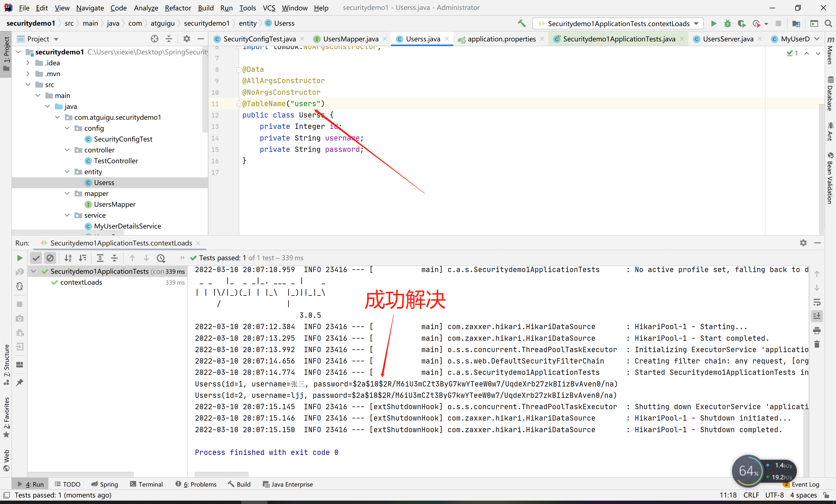Image resolution: width=836 pixels, height=504 pixels.
Task: Click the test history clock icon
Action: (x=161, y=258)
